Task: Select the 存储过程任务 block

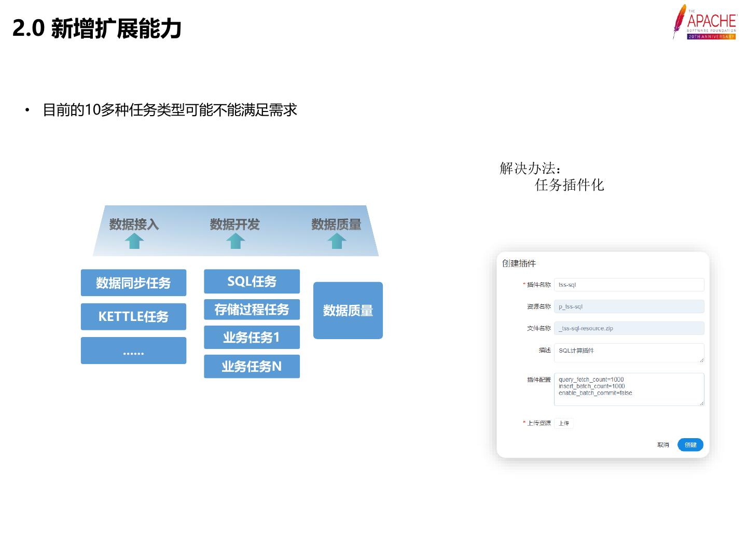Action: click(252, 310)
